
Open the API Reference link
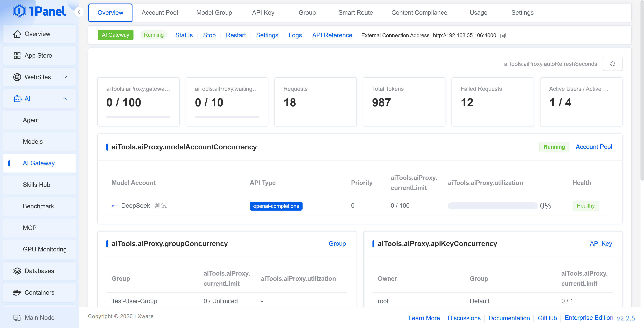pos(332,35)
